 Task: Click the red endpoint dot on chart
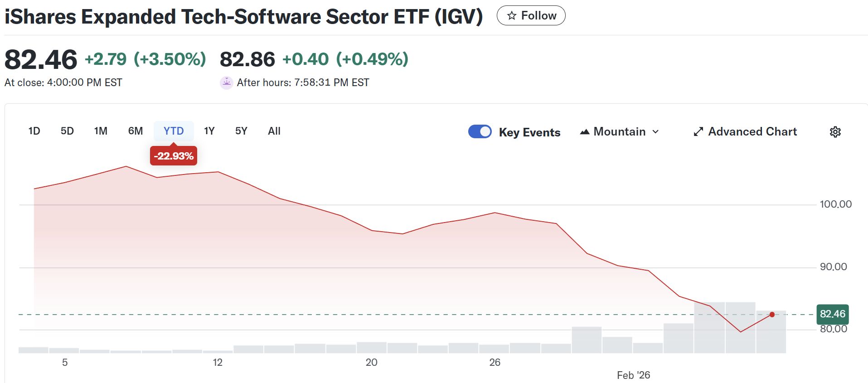coord(772,315)
